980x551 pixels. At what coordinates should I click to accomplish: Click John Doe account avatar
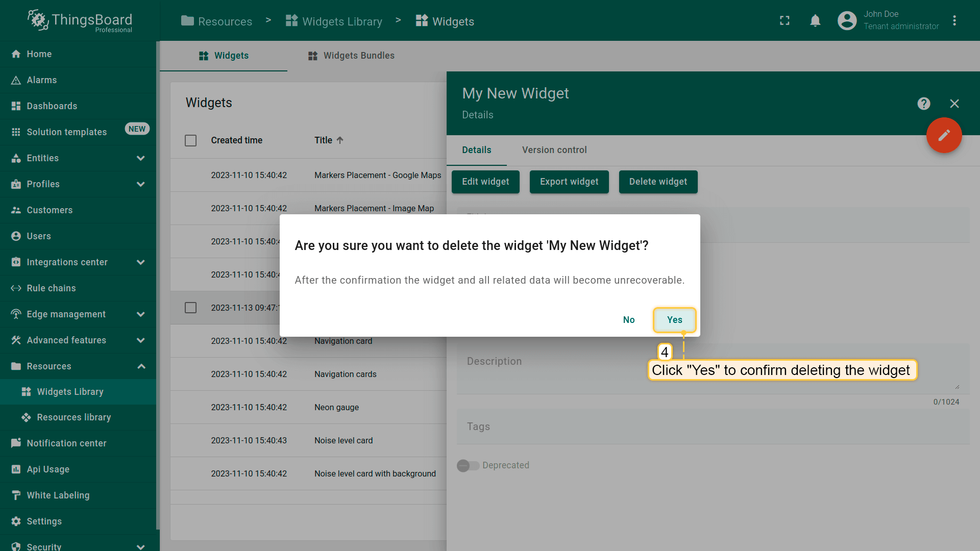(x=847, y=21)
